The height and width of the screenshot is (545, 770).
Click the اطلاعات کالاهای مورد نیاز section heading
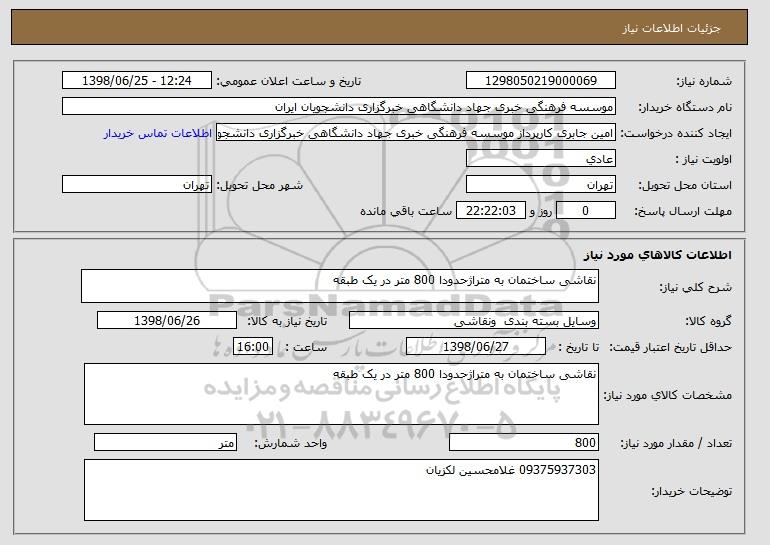pyautogui.click(x=658, y=255)
